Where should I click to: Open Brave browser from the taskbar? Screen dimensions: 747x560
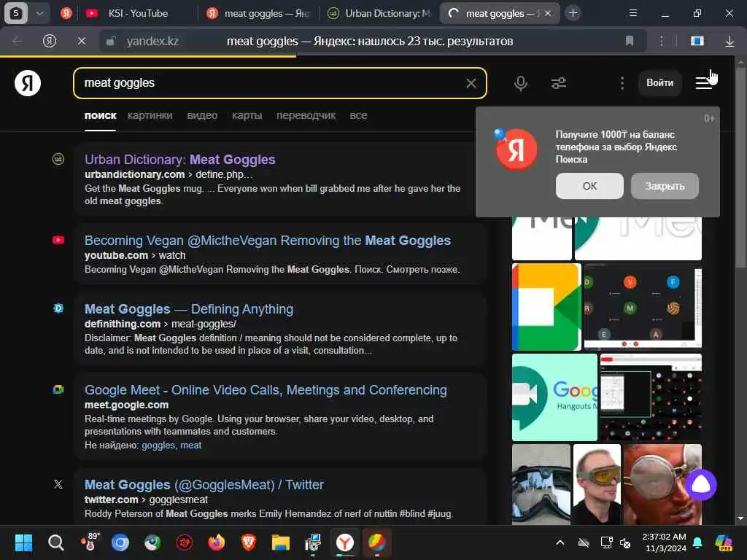click(248, 542)
